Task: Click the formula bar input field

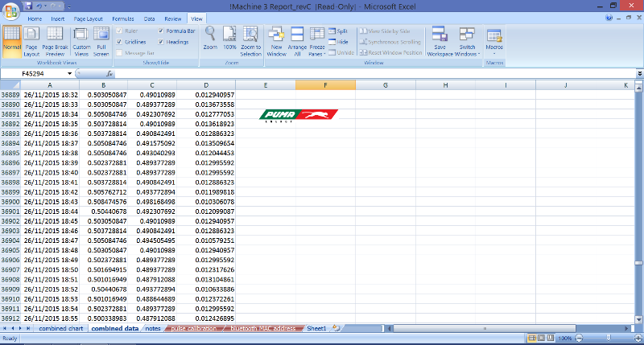Action: [375, 74]
